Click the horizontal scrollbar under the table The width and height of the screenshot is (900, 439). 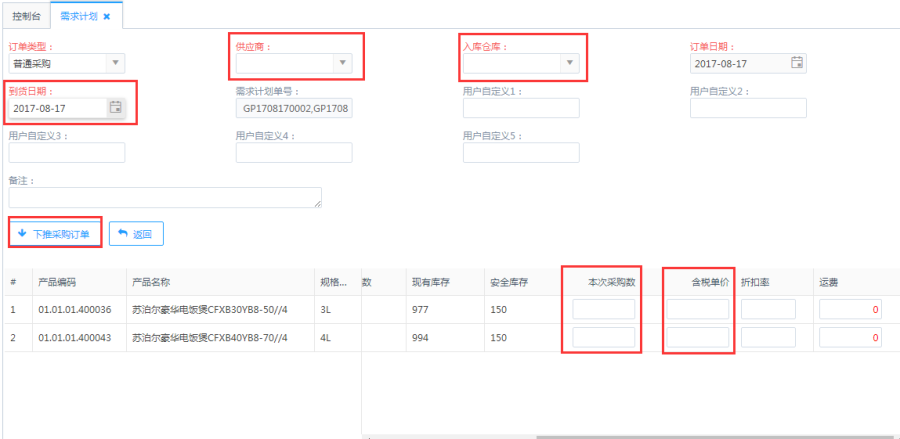[x=700, y=436]
